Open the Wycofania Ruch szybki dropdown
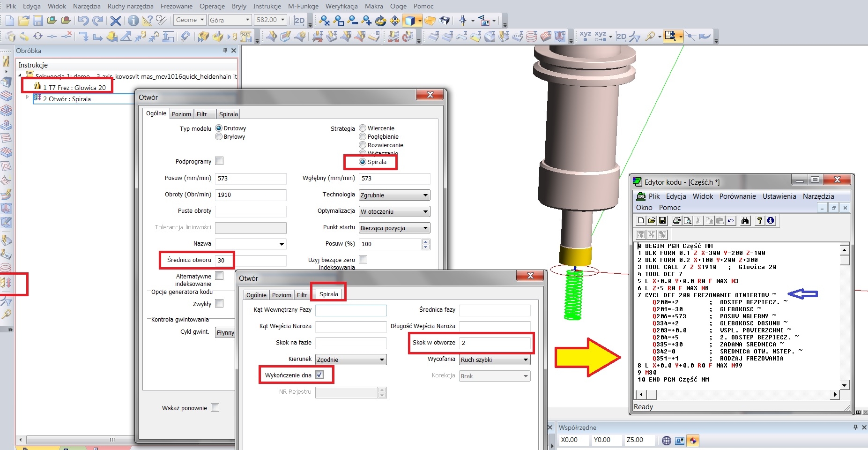 click(495, 360)
